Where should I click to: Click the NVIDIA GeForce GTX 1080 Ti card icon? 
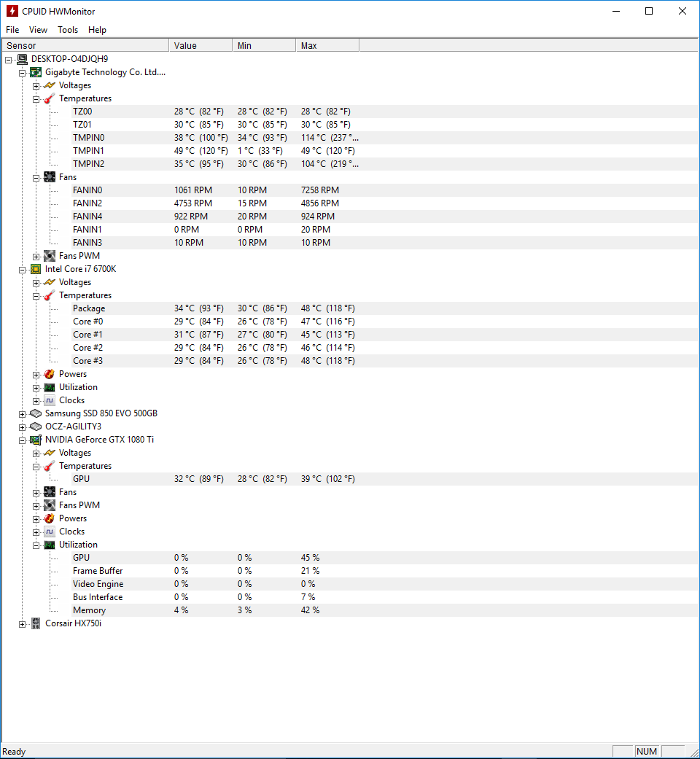[x=36, y=440]
